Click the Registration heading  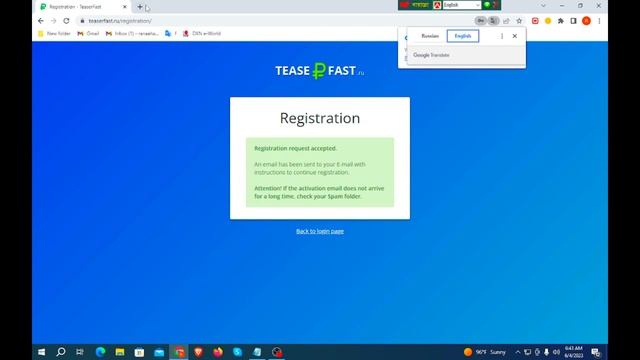coord(320,118)
